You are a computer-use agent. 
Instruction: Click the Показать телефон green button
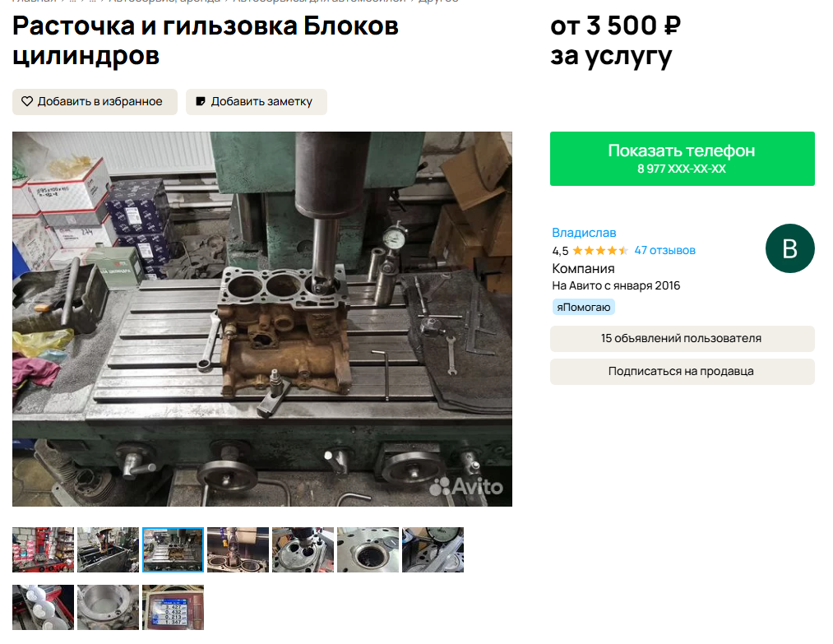(682, 159)
